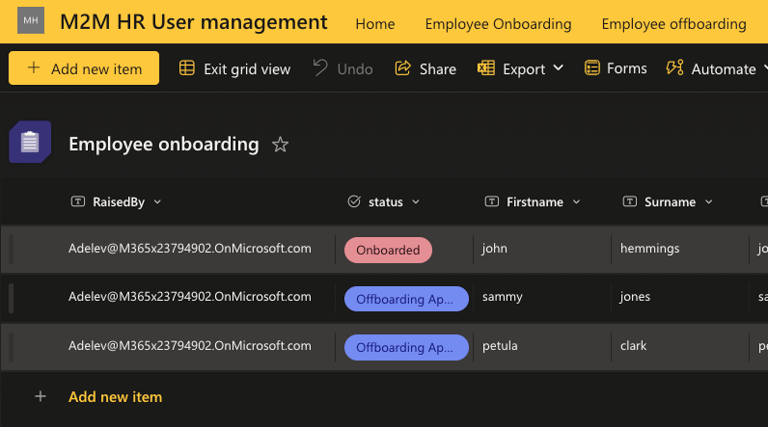
Task: Expand the Surname column menu
Action: 708,202
